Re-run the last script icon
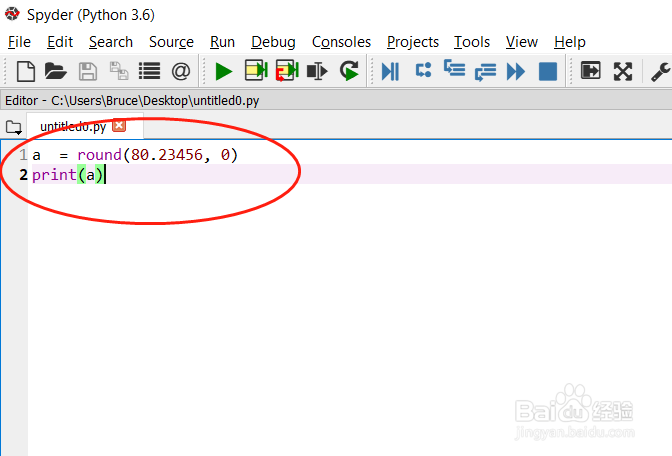 [x=349, y=71]
